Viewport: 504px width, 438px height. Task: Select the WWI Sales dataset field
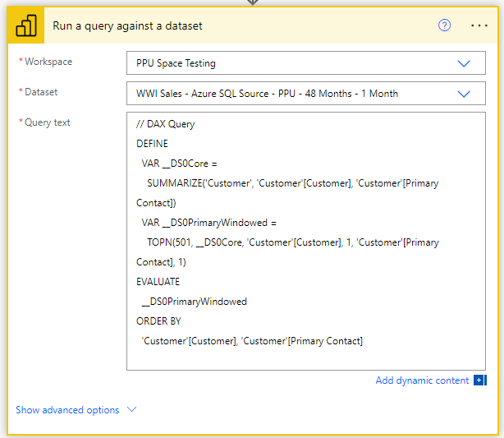coord(306,94)
